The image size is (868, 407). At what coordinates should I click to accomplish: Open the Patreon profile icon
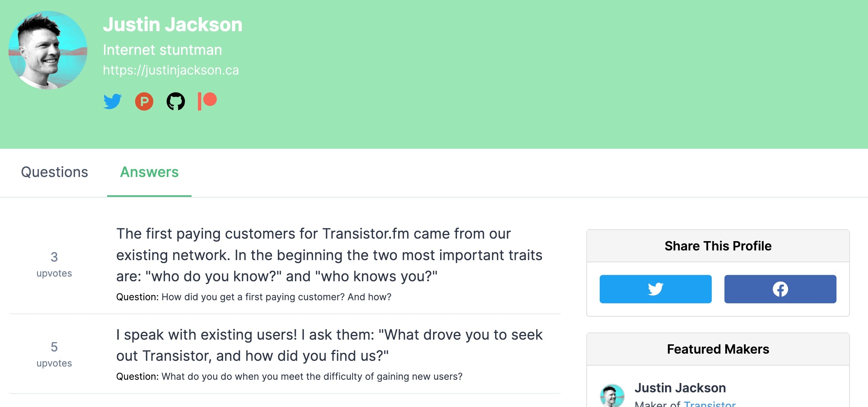point(207,101)
